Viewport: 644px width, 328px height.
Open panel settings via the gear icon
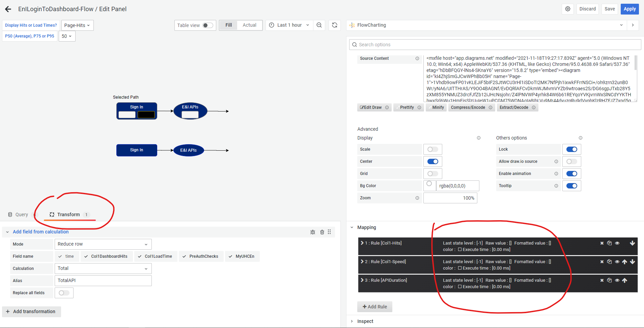568,9
